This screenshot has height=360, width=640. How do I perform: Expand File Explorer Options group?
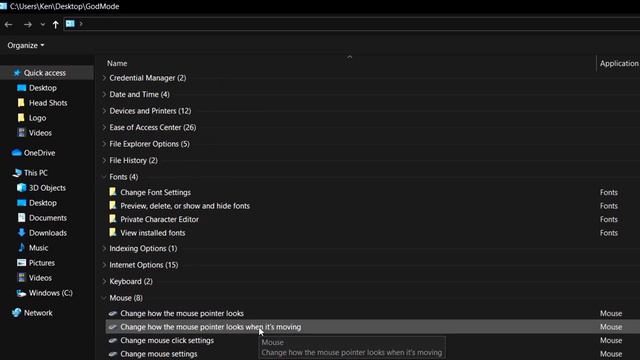(x=104, y=144)
